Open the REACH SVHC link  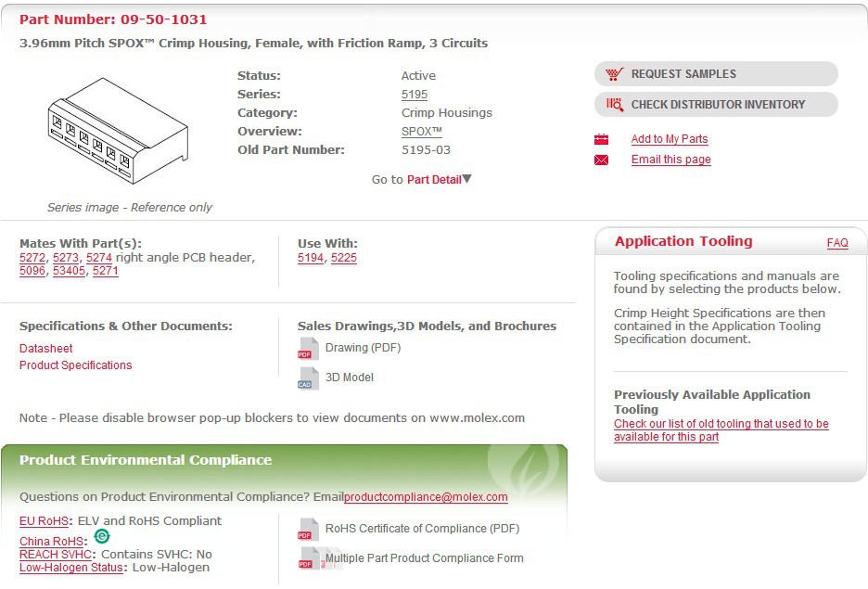(56, 554)
